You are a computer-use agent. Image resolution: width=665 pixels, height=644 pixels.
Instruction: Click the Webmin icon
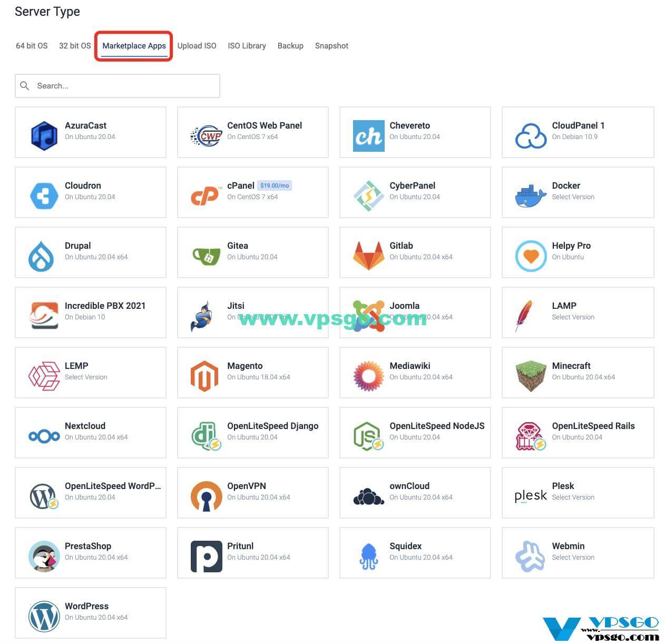[x=530, y=557]
